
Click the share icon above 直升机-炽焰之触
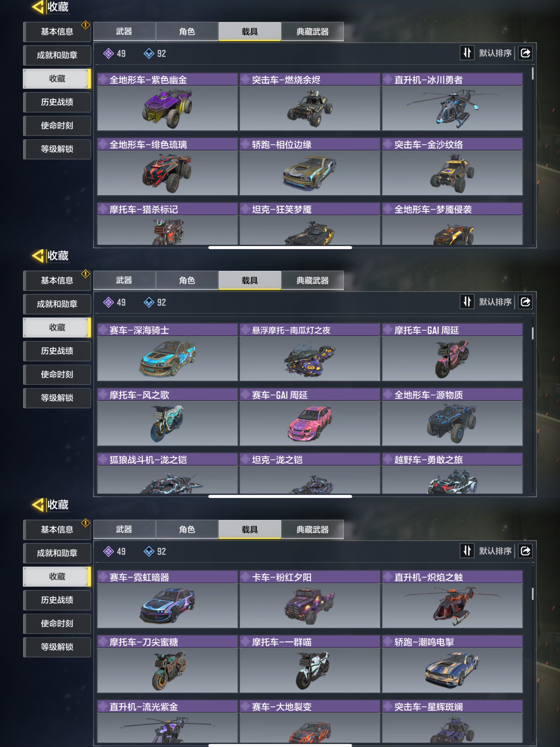(525, 551)
